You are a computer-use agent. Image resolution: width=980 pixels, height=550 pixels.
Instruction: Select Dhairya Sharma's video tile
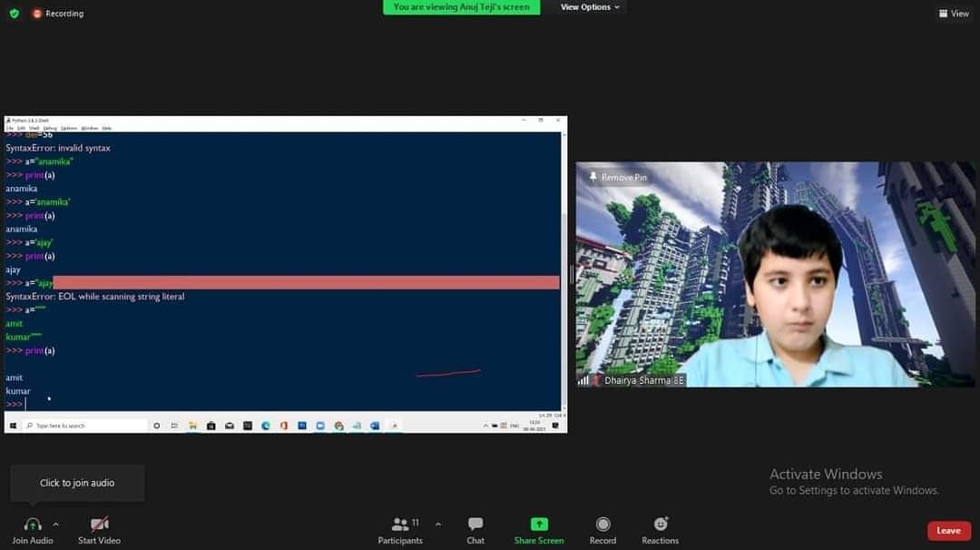(775, 274)
